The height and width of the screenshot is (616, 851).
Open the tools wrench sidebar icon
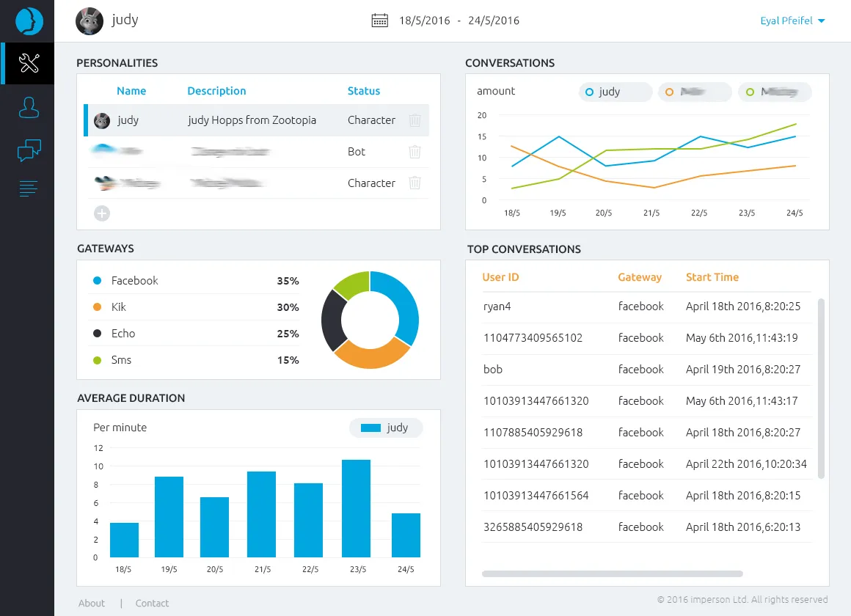tap(29, 63)
